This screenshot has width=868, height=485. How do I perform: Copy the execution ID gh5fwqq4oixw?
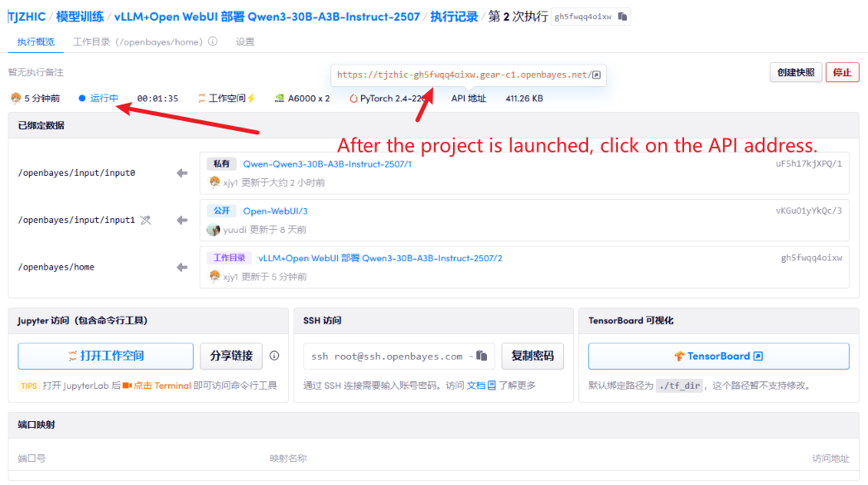624,17
